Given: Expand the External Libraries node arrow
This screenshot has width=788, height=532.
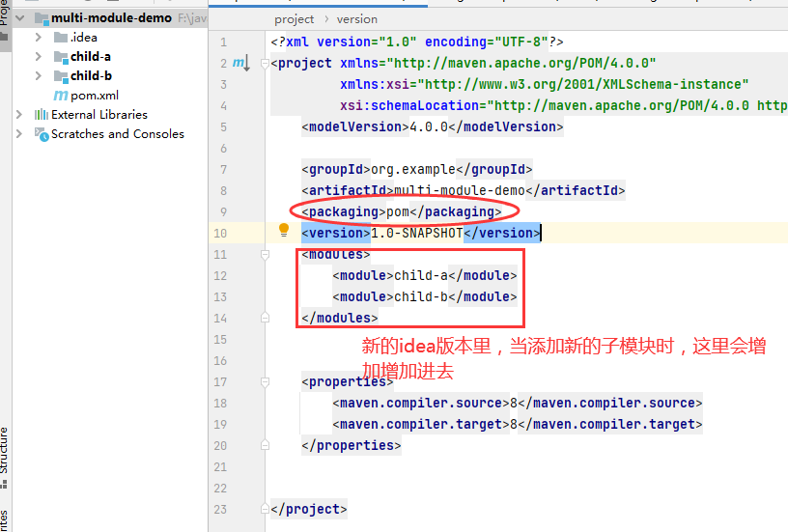Looking at the screenshot, I should (19, 114).
